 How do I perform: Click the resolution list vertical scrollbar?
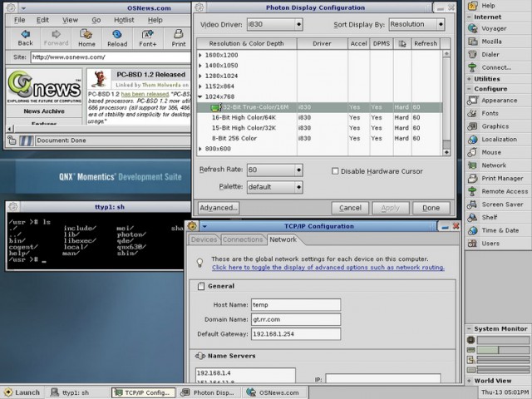click(446, 101)
